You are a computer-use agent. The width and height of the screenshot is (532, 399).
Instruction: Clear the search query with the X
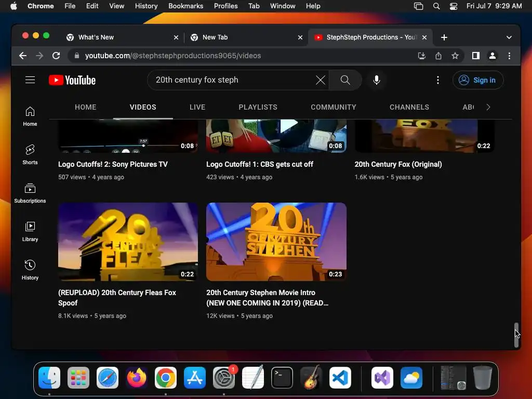(320, 80)
